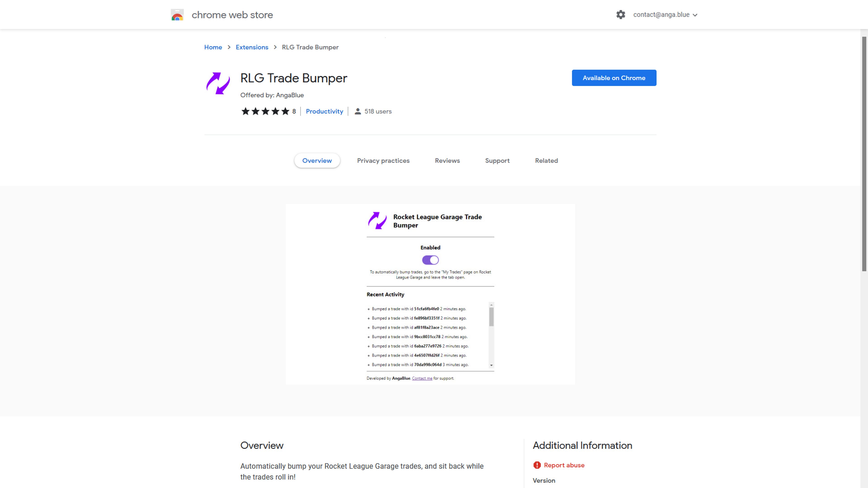Click the Support menu item
This screenshot has height=488, width=868.
(497, 160)
